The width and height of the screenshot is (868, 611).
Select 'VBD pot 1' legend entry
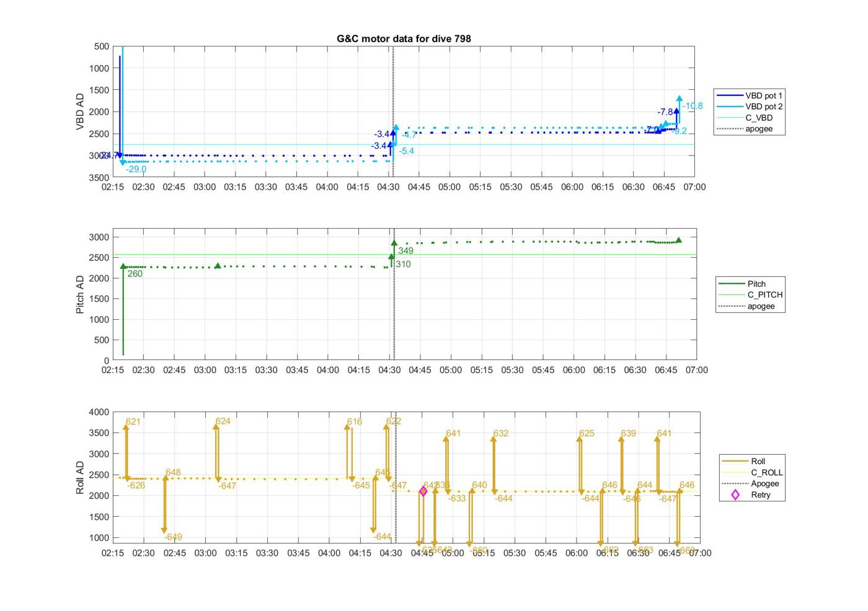pos(749,95)
